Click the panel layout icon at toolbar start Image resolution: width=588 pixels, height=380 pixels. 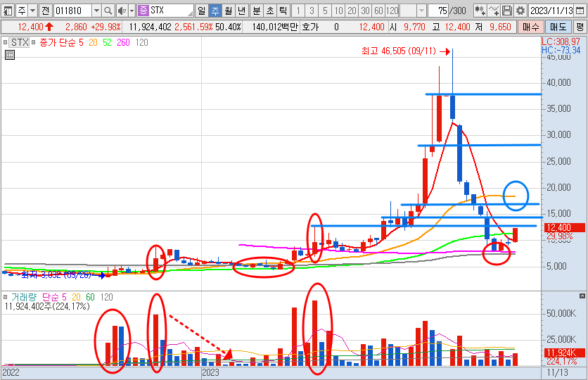pos(8,11)
